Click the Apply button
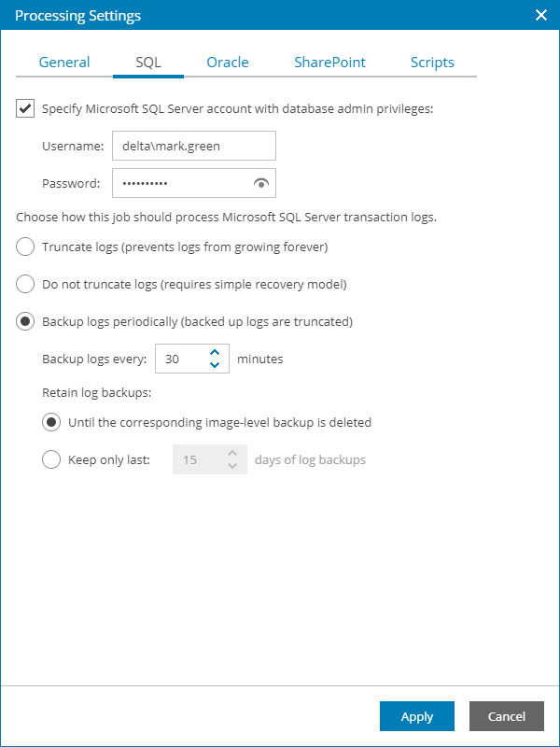The width and height of the screenshot is (560, 747). [x=416, y=716]
